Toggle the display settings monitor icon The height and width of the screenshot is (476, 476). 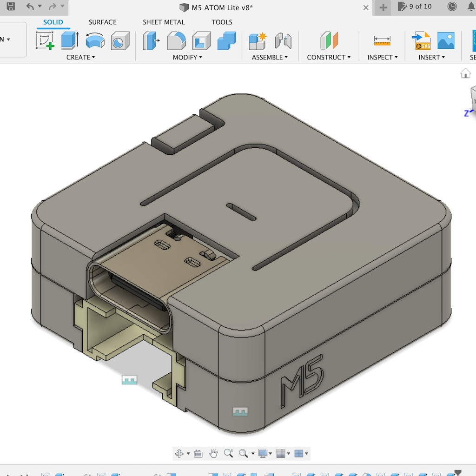pos(263,453)
